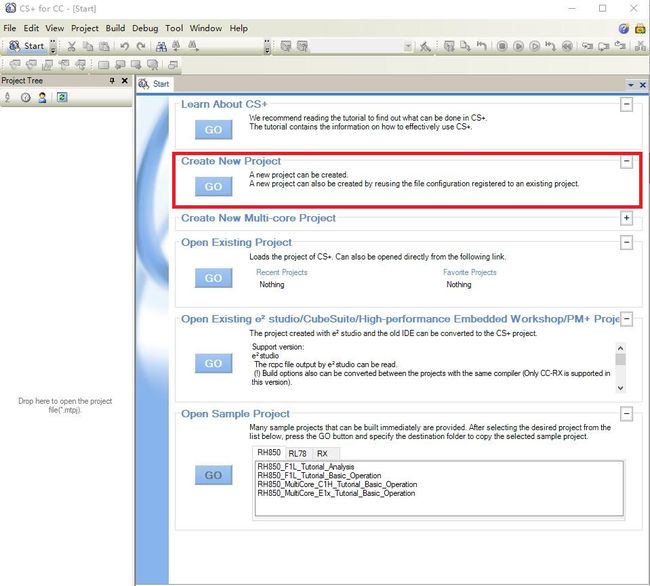Screen dimensions: 650x586
Task: Select RH850_F1L_Tutorial_Basic_Operation sample
Action: (319, 475)
